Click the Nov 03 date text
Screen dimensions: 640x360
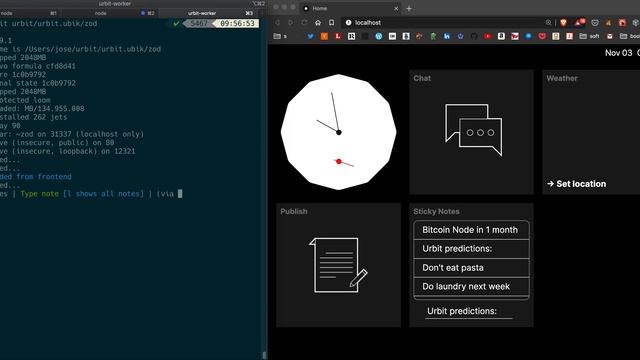point(618,53)
